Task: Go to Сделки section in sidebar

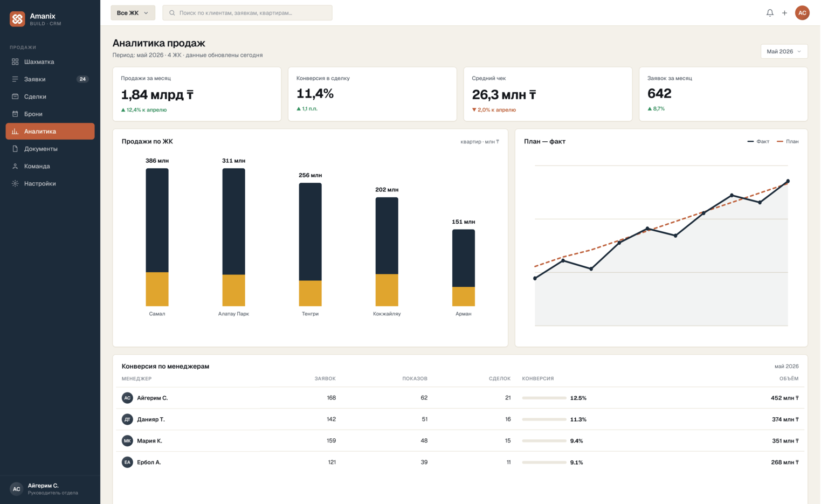Action: pos(50,96)
